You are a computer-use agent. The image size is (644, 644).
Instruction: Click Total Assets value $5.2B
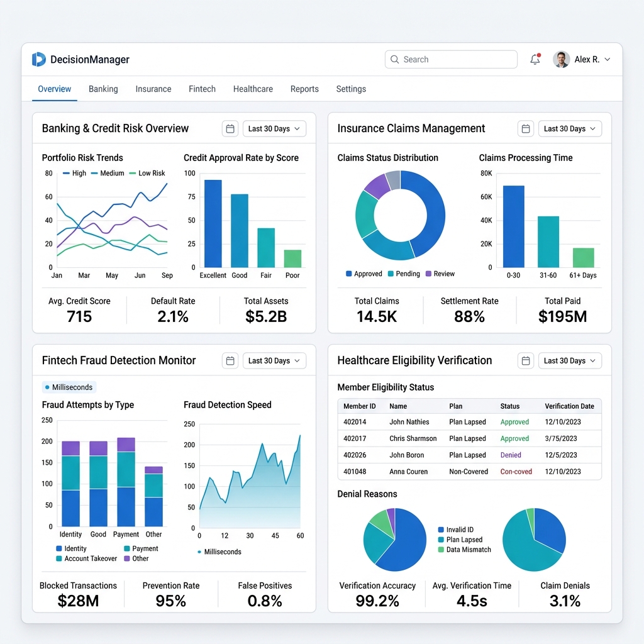pyautogui.click(x=266, y=317)
